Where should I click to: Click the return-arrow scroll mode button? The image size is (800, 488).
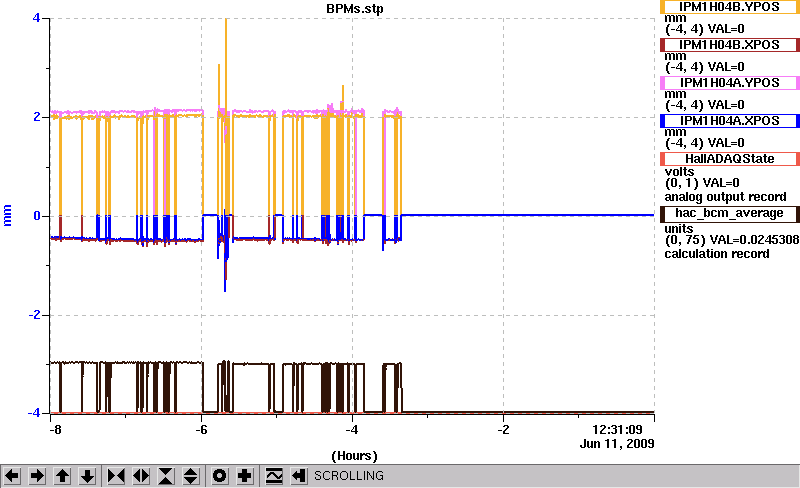click(298, 476)
